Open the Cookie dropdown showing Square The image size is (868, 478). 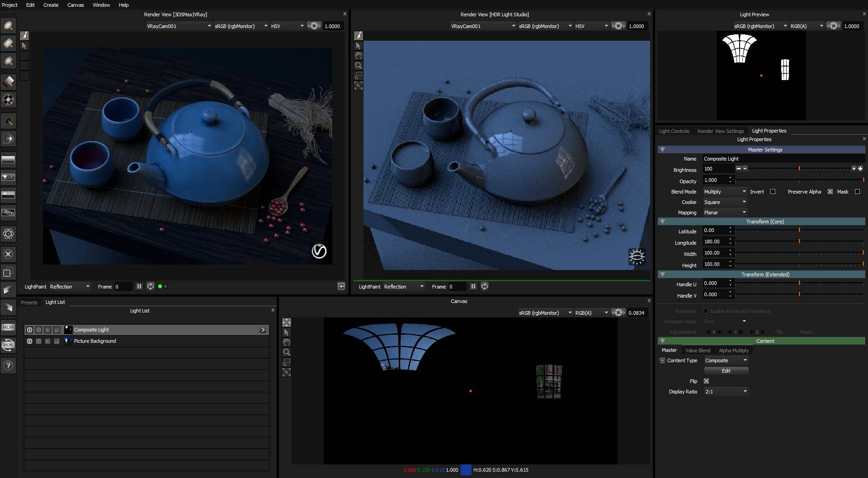pyautogui.click(x=725, y=202)
